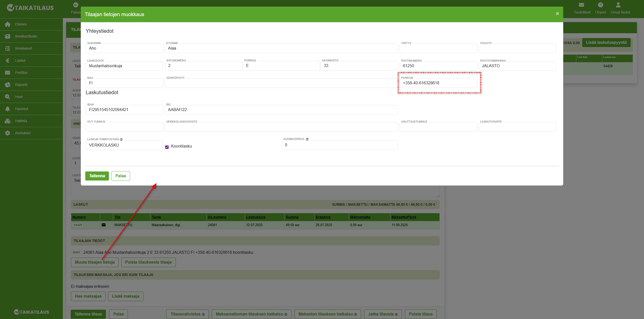Sort invoices by Eräpäivä column header
Image resolution: width=644 pixels, height=319 pixels.
(323, 217)
